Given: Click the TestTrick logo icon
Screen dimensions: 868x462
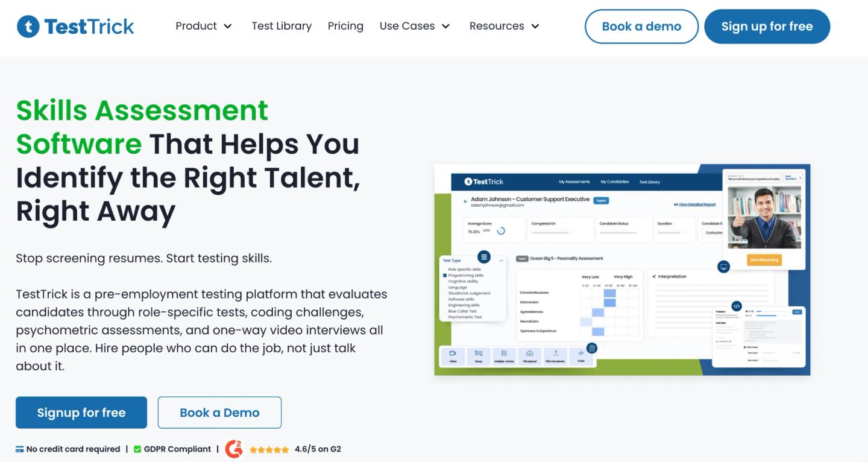Looking at the screenshot, I should pyautogui.click(x=28, y=27).
